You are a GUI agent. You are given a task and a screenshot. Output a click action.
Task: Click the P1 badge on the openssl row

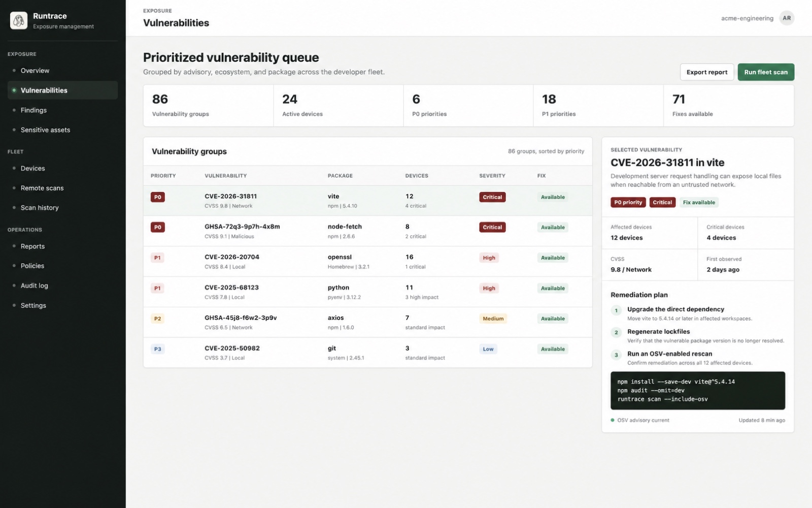[x=158, y=258]
